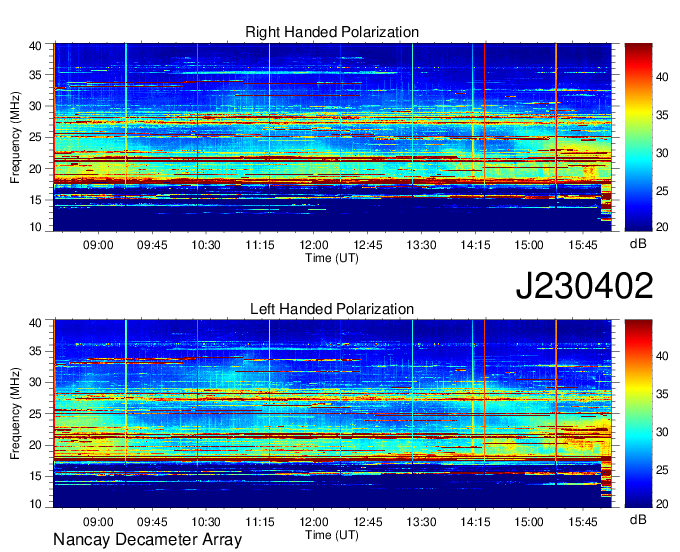Image resolution: width=680 pixels, height=552 pixels.
Task: Click the 35 MHz tick on left-handed frequency axis
Action: [x=35, y=351]
